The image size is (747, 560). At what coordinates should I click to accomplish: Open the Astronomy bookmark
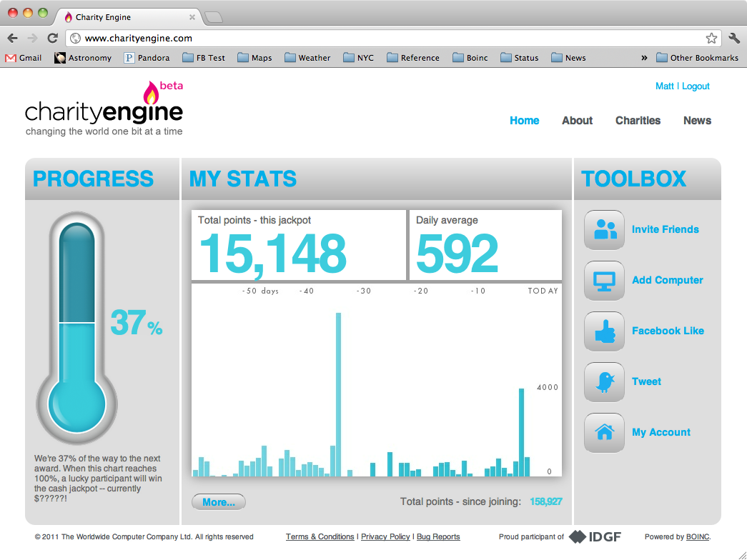point(83,58)
